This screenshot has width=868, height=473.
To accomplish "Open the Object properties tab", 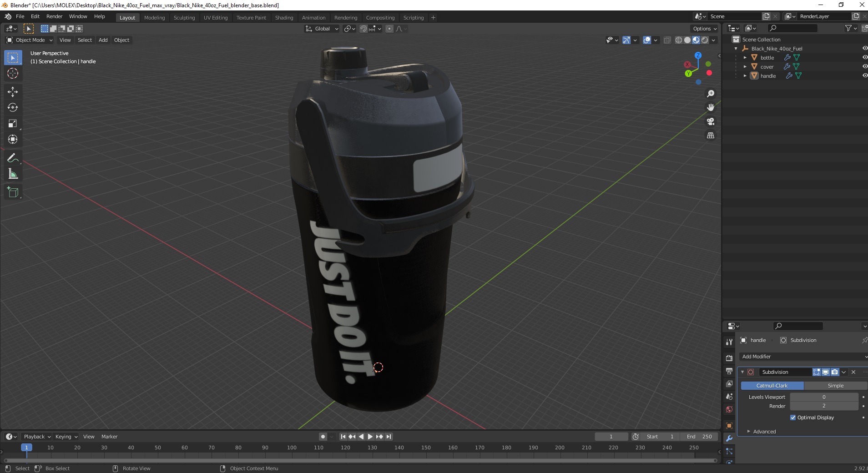I will [x=729, y=426].
